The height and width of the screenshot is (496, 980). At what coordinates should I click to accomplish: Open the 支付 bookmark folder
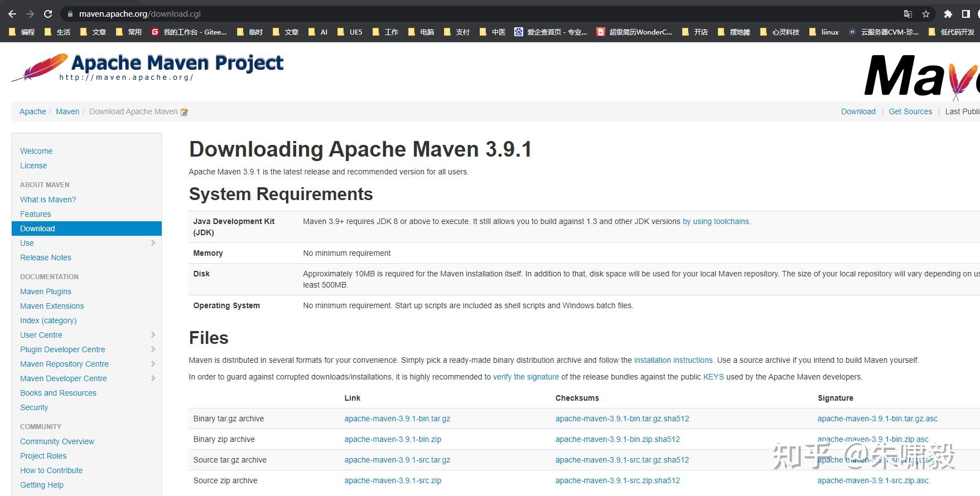click(457, 32)
